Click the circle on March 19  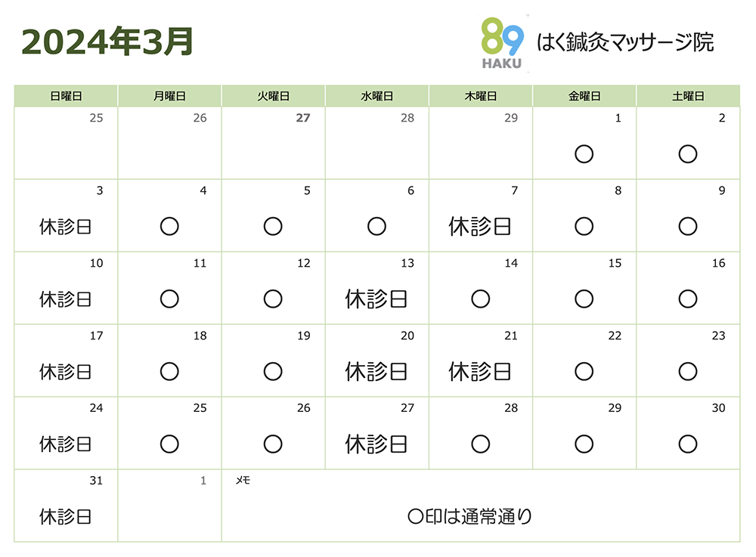click(x=273, y=372)
